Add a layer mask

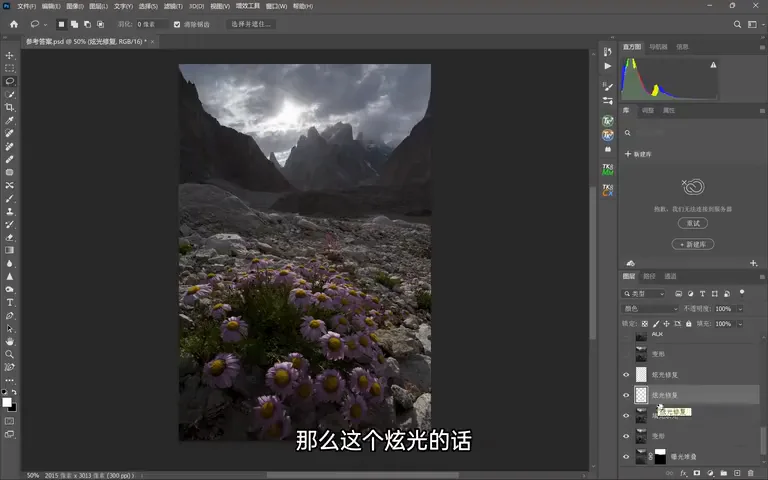697,473
